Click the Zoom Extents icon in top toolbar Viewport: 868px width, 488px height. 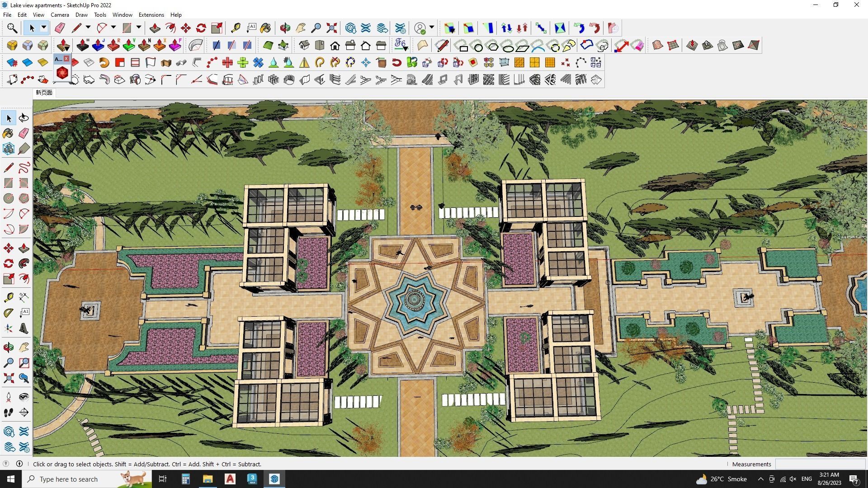pyautogui.click(x=331, y=28)
